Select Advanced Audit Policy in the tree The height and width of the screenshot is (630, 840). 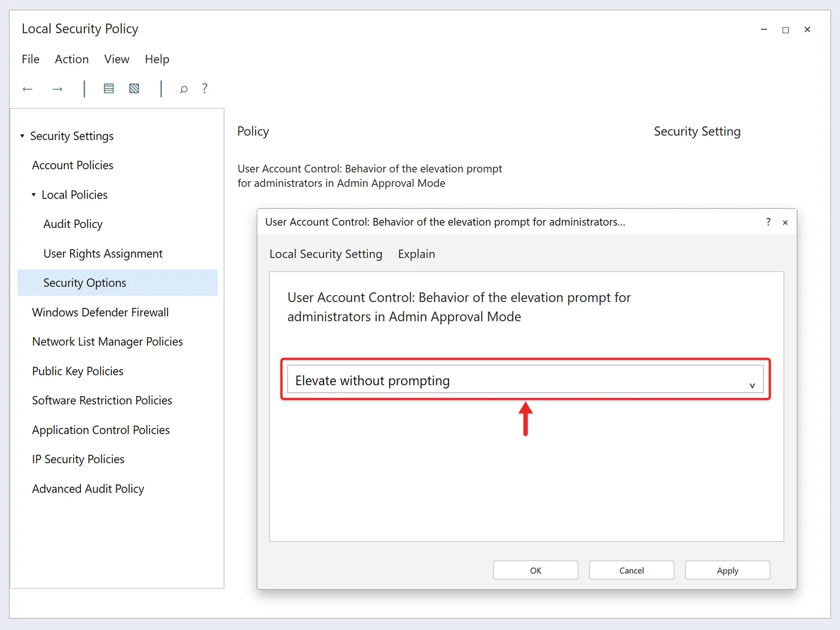coord(88,489)
